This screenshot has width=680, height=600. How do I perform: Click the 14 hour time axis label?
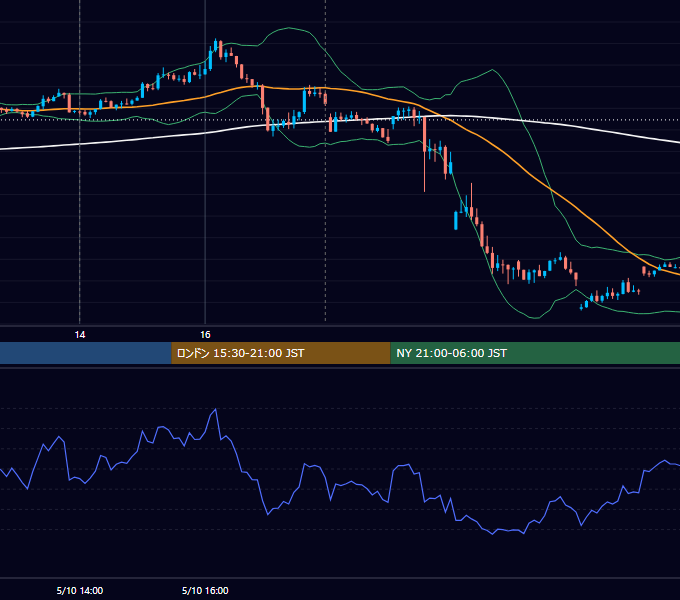pos(80,335)
